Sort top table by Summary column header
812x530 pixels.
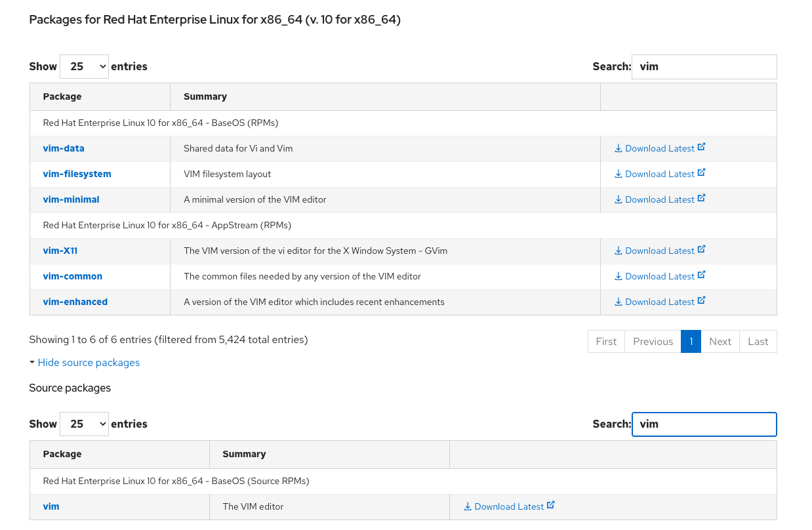pos(205,96)
